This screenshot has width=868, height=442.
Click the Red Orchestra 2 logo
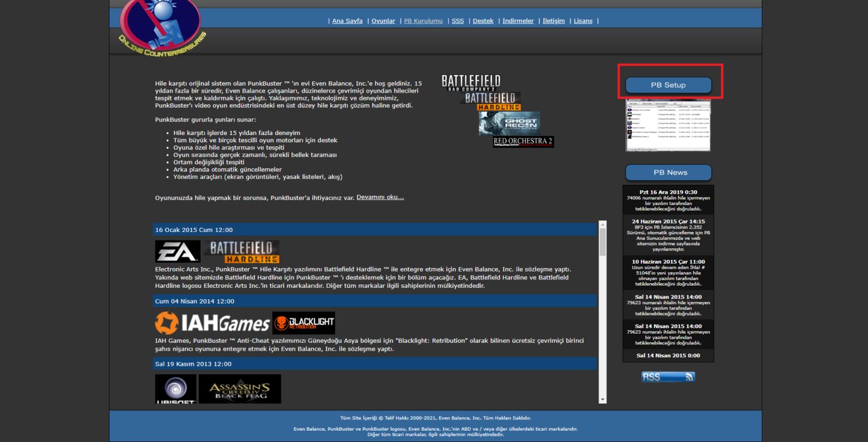click(523, 142)
